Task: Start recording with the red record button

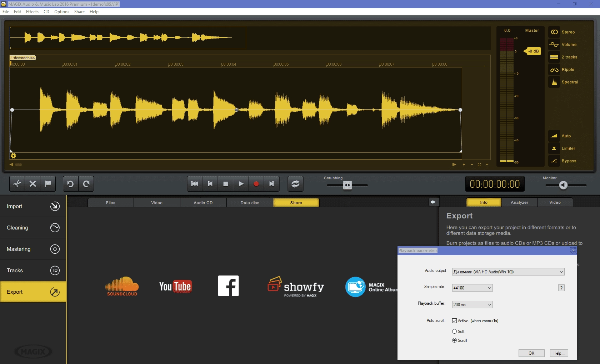Action: coord(256,184)
